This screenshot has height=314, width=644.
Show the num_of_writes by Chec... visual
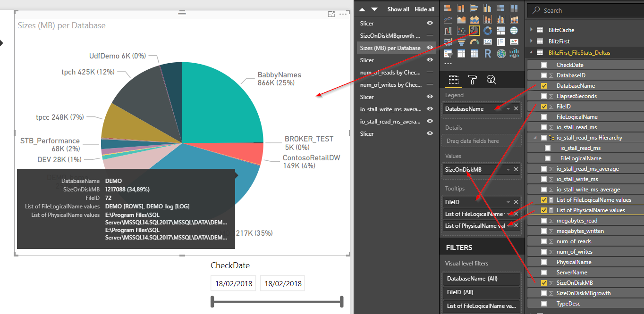[430, 84]
